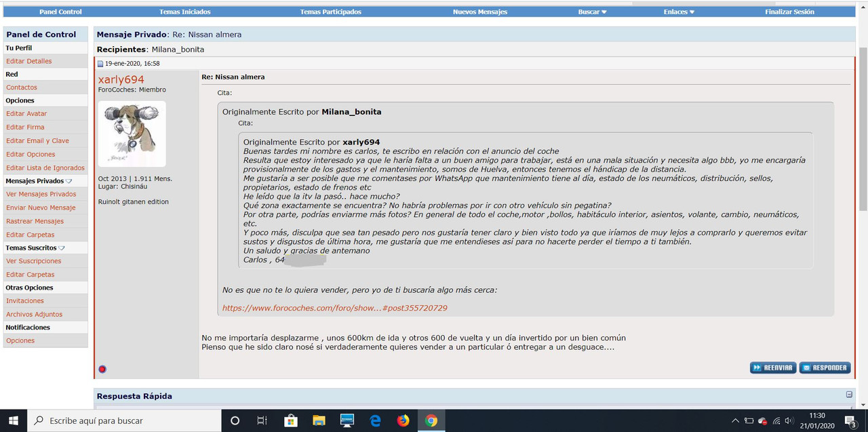Collapse Temas Suscritos sidebar section arrow
Screen dimensions: 868x432
coord(62,248)
